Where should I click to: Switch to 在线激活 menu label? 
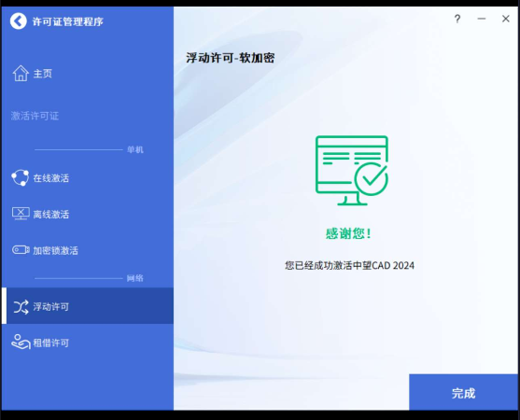point(51,178)
